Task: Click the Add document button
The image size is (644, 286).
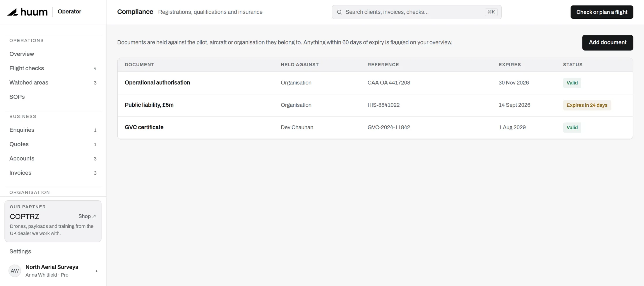Action: coord(607,42)
